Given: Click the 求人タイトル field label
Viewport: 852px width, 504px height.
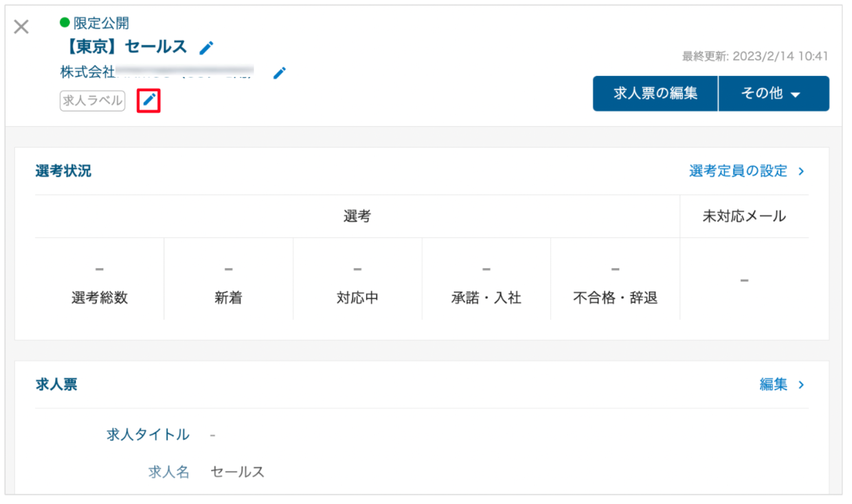Looking at the screenshot, I should pos(148,435).
